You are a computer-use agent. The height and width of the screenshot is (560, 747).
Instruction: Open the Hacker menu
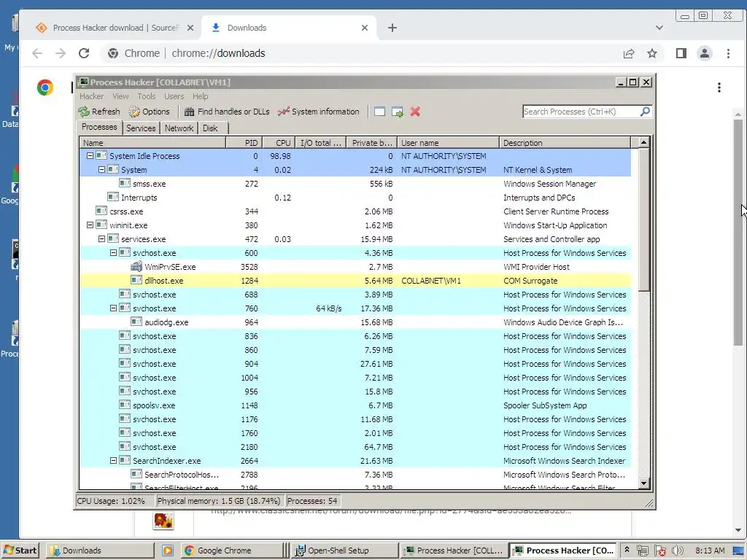click(x=91, y=96)
